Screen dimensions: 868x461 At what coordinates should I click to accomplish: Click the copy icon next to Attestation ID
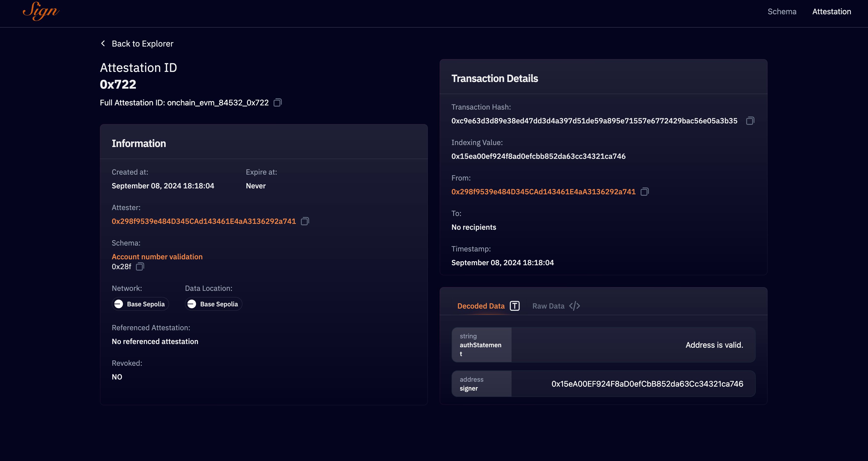(278, 102)
